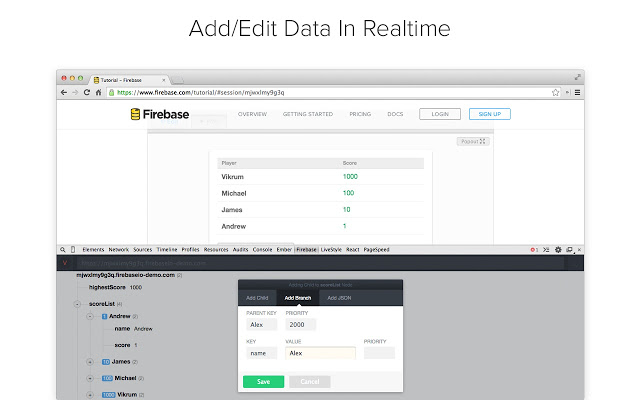Viewport: 640px width, 400px height.
Task: Click the DevTools magnifier inspect icon
Action: click(63, 249)
